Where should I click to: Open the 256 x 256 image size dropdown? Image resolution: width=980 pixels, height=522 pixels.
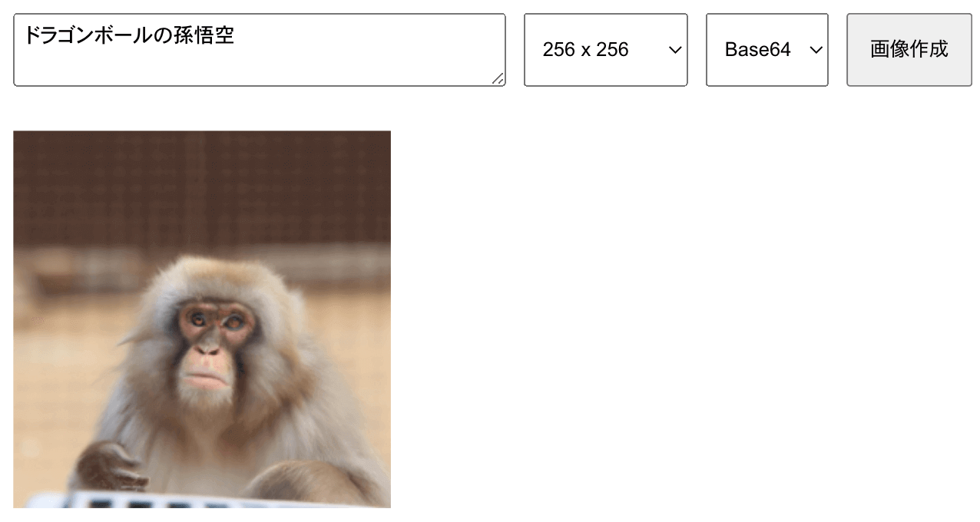pos(606,50)
